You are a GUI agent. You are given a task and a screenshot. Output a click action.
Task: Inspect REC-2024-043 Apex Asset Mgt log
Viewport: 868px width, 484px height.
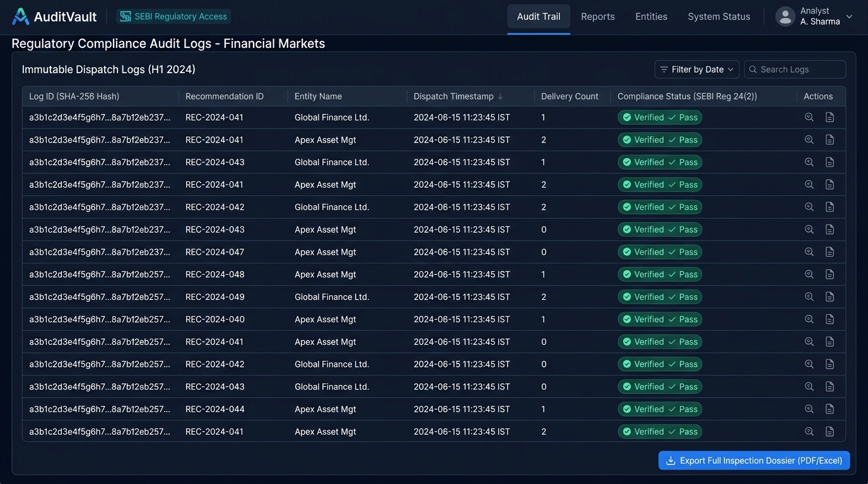coord(809,229)
